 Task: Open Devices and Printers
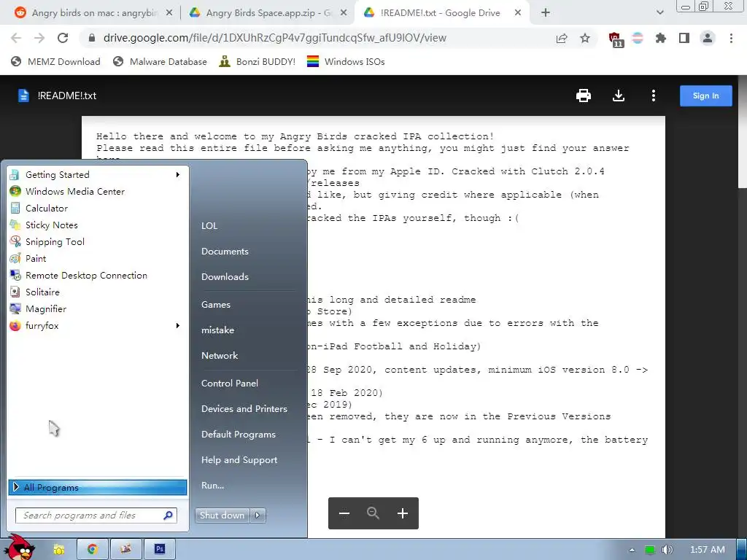(x=244, y=409)
